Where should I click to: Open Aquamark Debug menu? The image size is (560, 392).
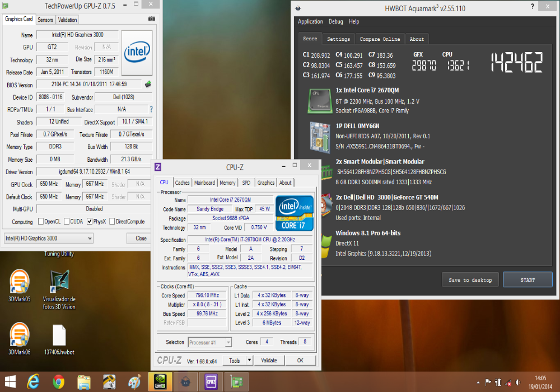(335, 21)
